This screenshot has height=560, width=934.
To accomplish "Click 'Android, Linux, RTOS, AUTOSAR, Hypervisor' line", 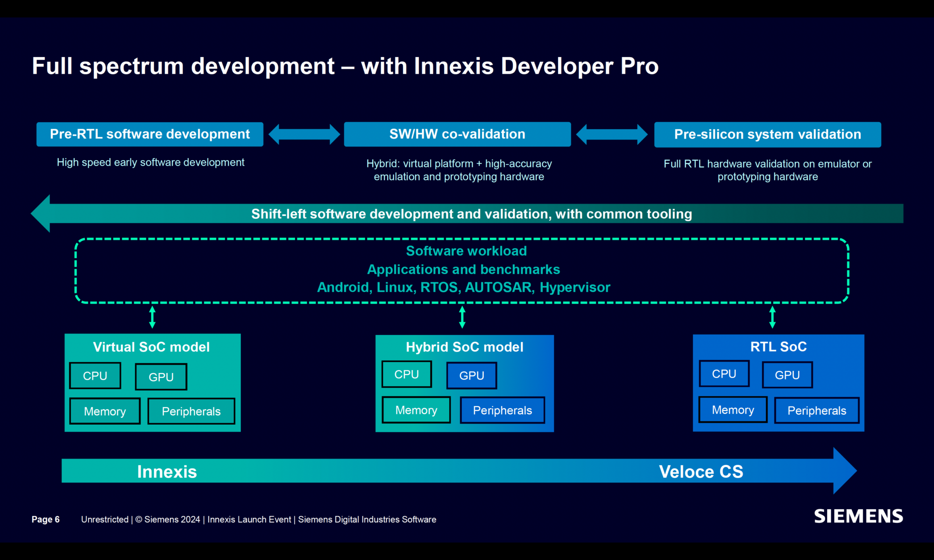I will pos(464,287).
